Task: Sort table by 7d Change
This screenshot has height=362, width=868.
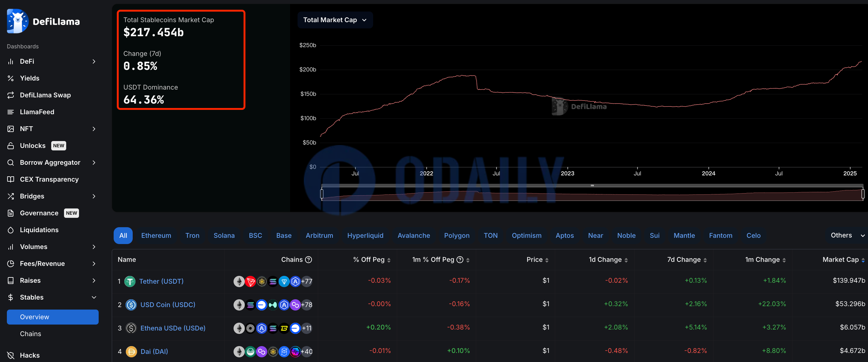Action: pos(687,259)
